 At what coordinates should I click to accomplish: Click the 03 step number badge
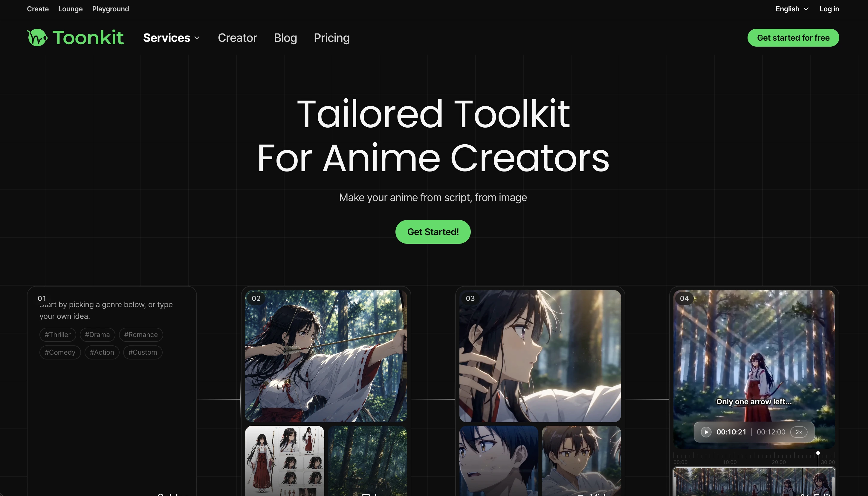470,298
